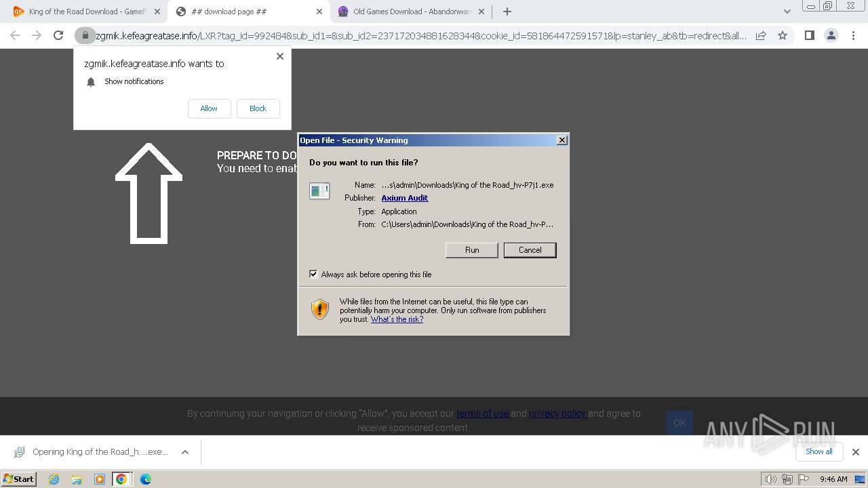The width and height of the screenshot is (868, 488).
Task: Click the bell icon in notification prompt
Action: click(91, 82)
